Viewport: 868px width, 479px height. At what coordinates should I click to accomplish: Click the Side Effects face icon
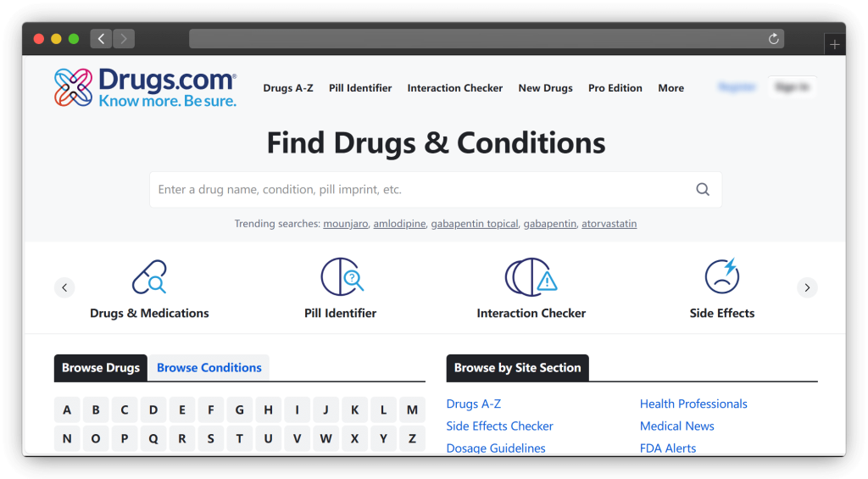[x=721, y=276]
